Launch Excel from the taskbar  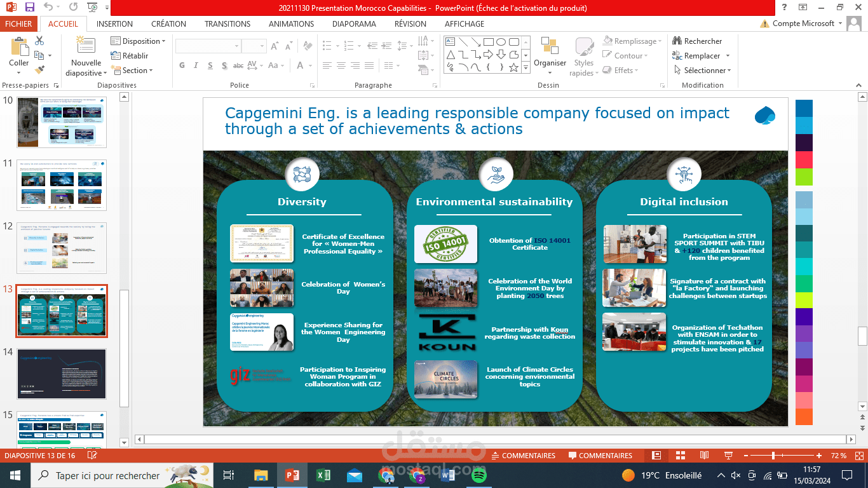(x=323, y=475)
